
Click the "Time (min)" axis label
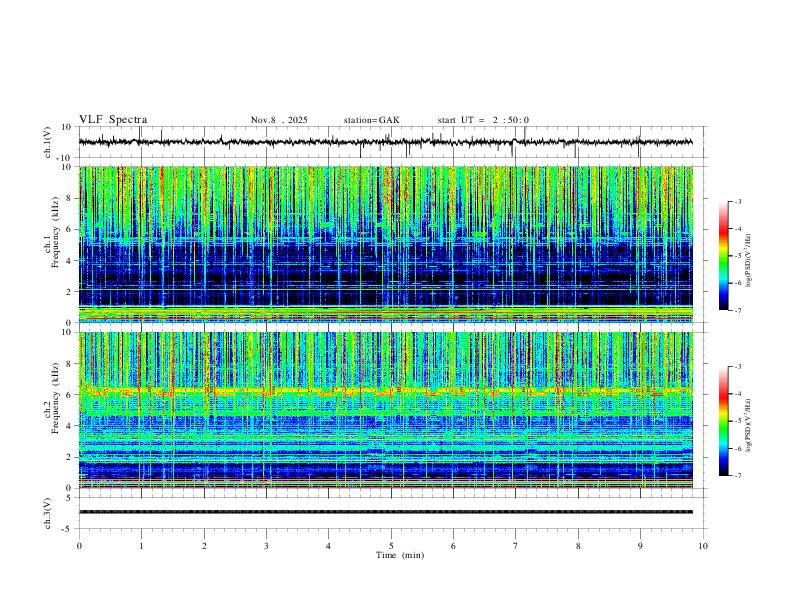[400, 555]
